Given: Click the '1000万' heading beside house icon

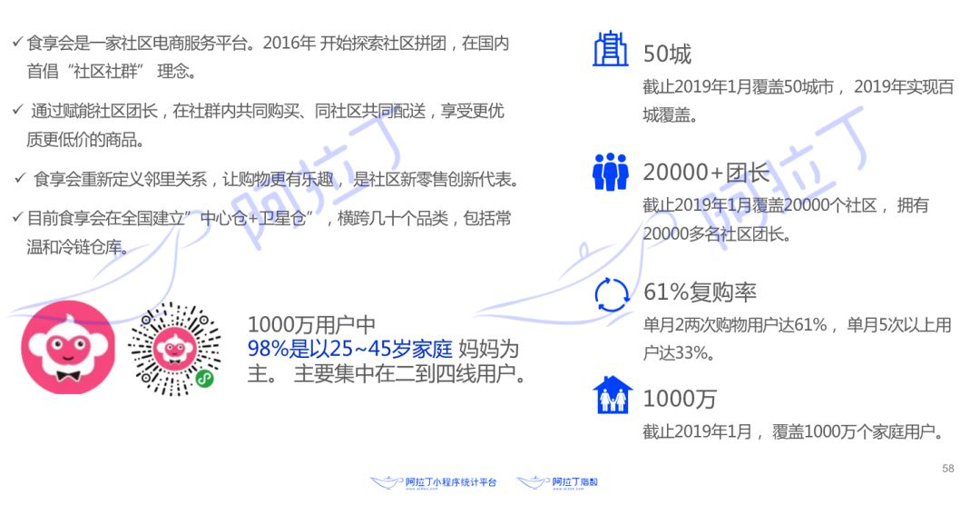Looking at the screenshot, I should 680,399.
